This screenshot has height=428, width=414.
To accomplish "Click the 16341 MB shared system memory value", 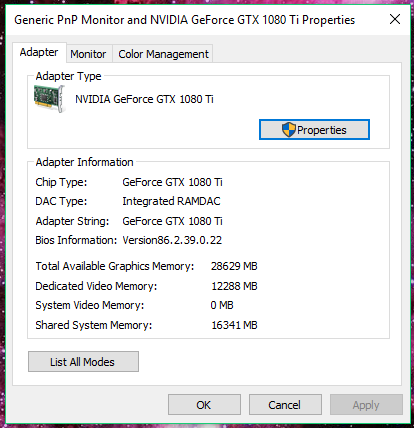I will tap(234, 325).
